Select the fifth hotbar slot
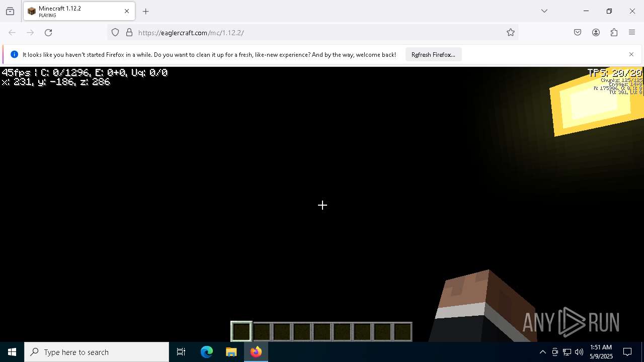 (x=322, y=332)
